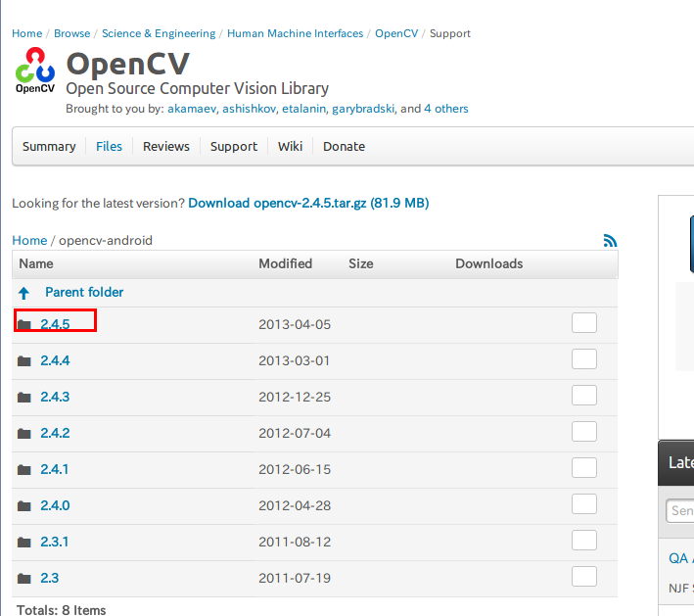Click the '4 others' link

445,109
